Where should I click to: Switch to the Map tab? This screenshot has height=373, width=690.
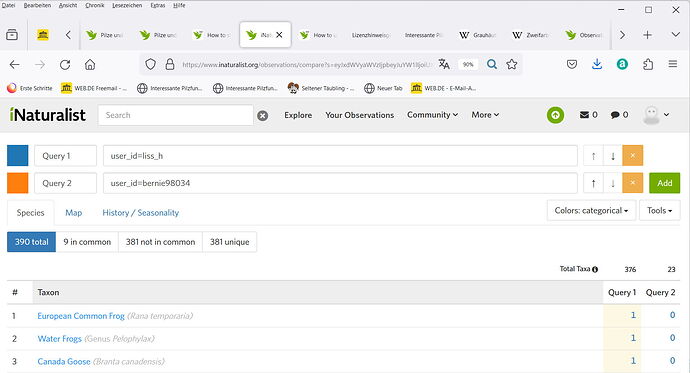(x=73, y=213)
